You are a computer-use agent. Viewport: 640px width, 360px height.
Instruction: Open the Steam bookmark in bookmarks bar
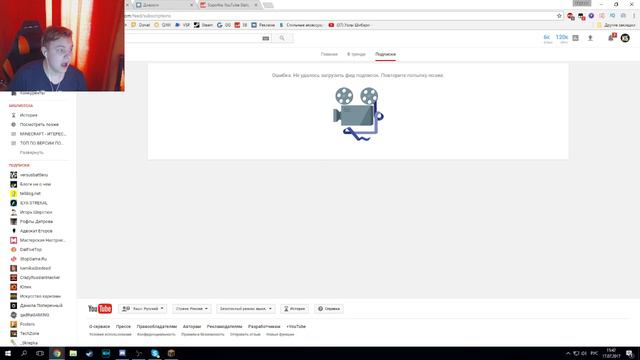coord(203,25)
